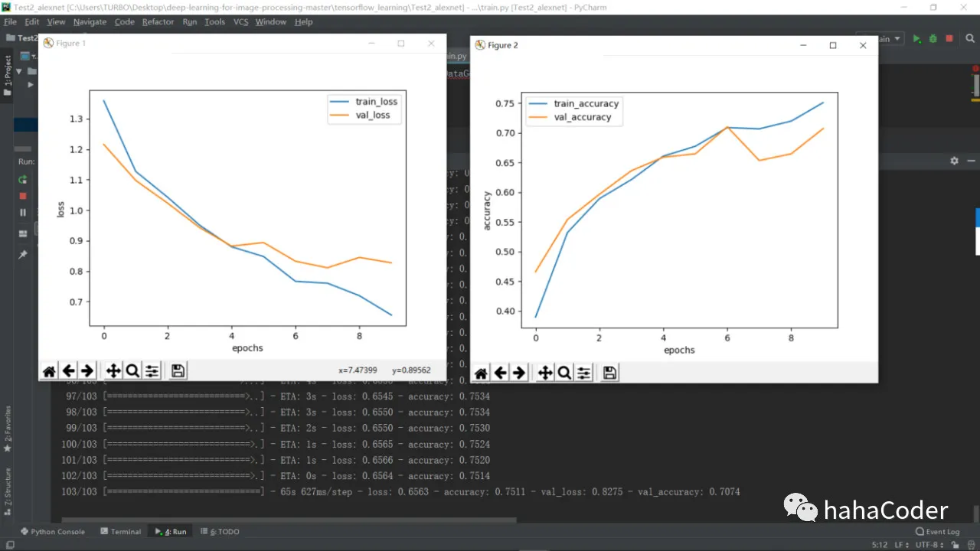Viewport: 980px width, 551px height.
Task: Go back to previous view in Figure 2
Action: [501, 373]
